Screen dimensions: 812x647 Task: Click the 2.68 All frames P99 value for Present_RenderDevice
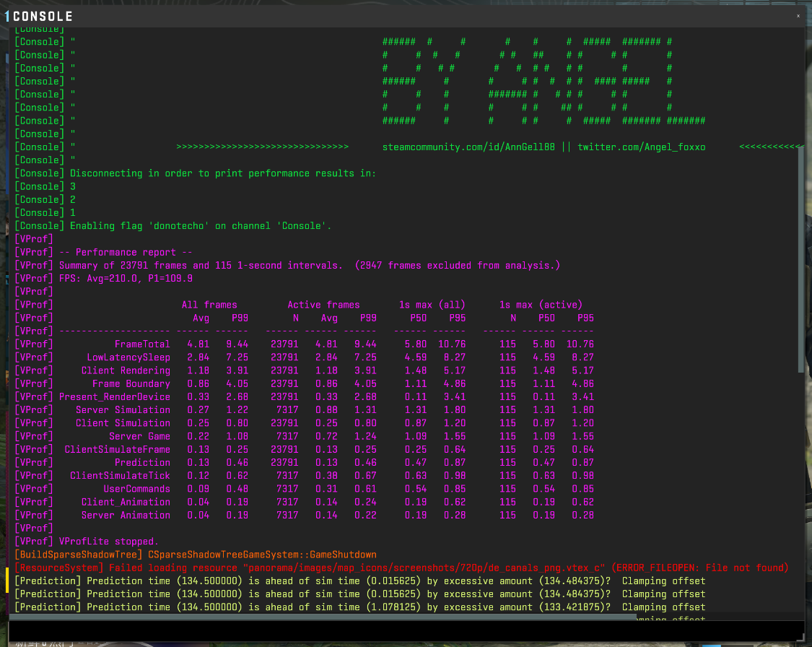(237, 397)
